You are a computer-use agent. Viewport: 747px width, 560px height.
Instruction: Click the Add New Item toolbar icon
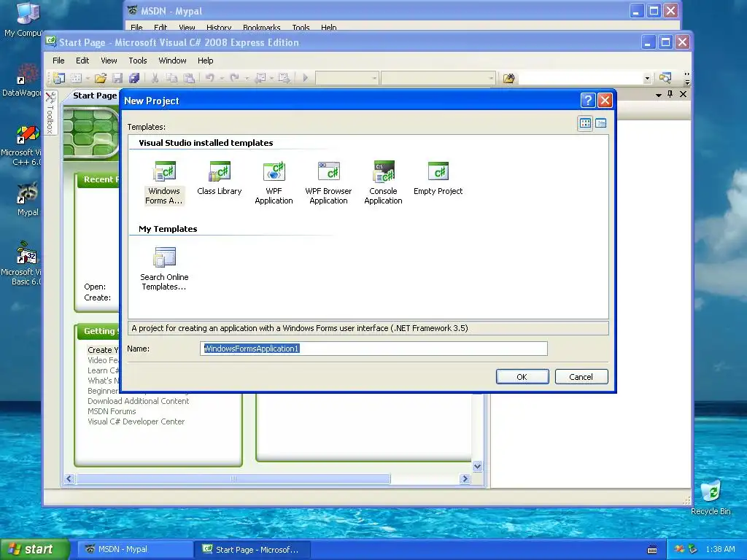(x=76, y=77)
